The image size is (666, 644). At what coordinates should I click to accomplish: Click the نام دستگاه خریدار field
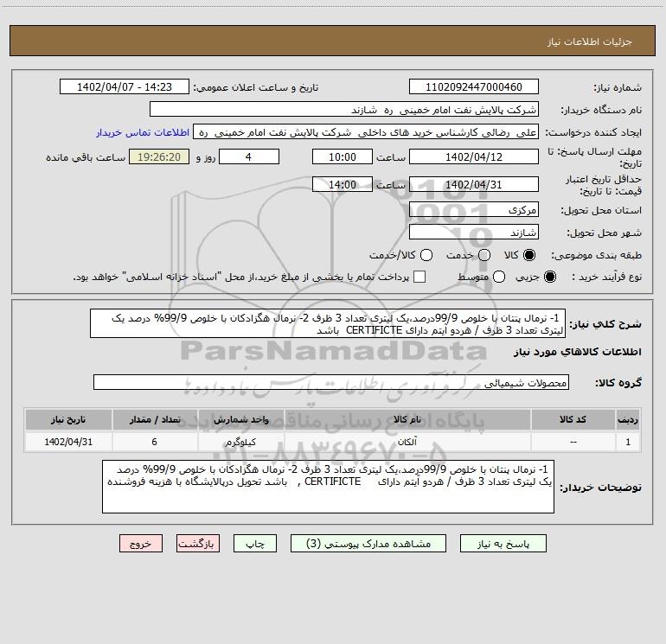(344, 109)
